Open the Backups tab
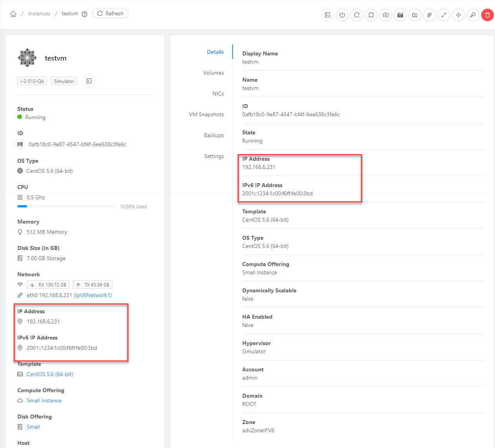The height and width of the screenshot is (448, 495). pyautogui.click(x=214, y=135)
